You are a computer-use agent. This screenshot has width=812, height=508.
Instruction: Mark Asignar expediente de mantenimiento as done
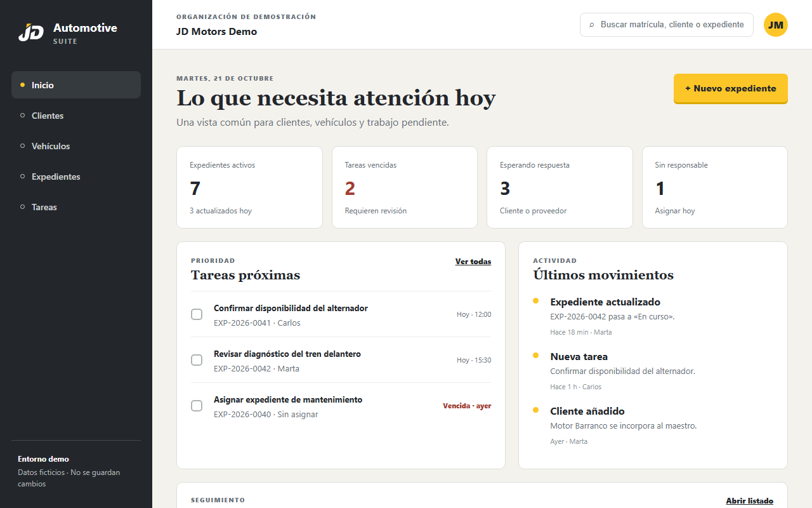[197, 406]
